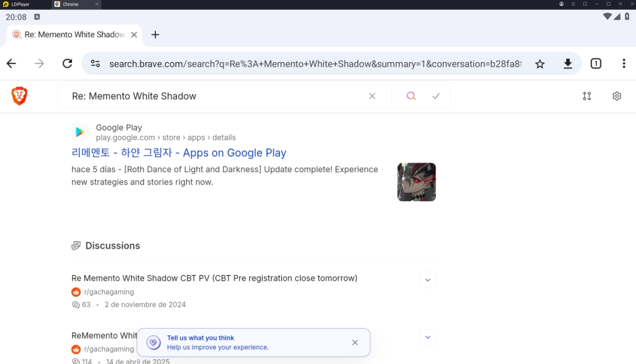Open the 리메멘토 - 하얀 그림자 Google Play link
The height and width of the screenshot is (364, 636).
click(179, 153)
